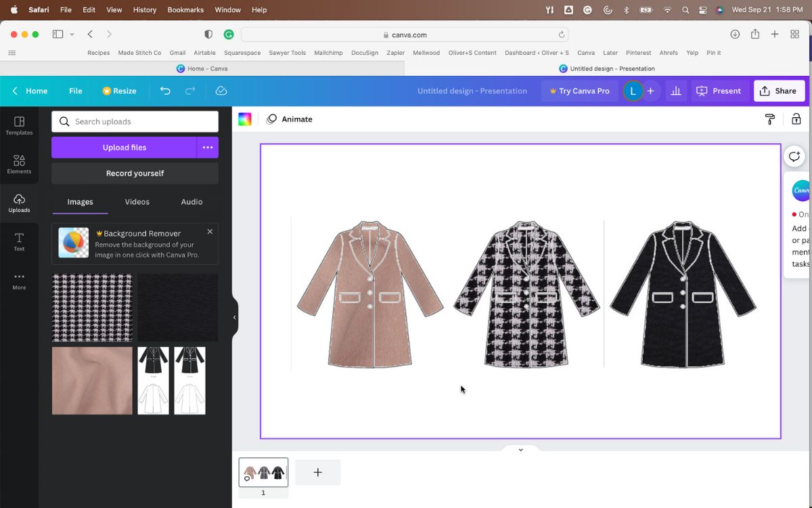Open the Resize dropdown
Screen dimensions: 812x508
click(120, 90)
